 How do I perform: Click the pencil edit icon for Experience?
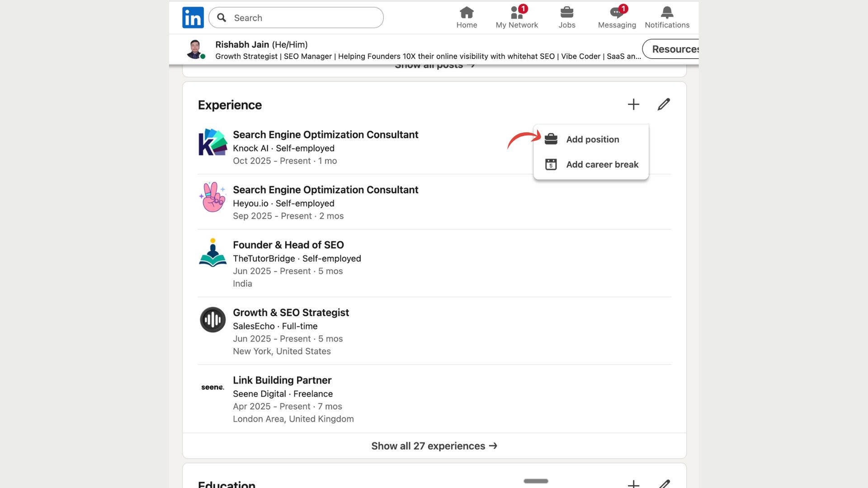664,104
